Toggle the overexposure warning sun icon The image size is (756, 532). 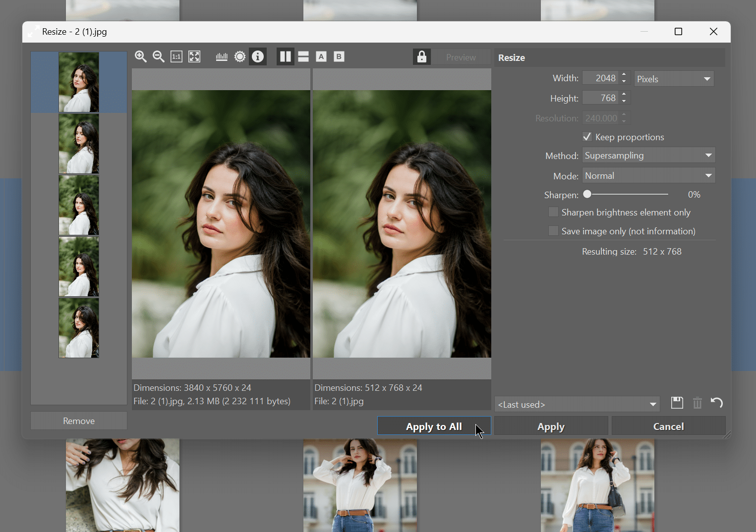(x=240, y=56)
